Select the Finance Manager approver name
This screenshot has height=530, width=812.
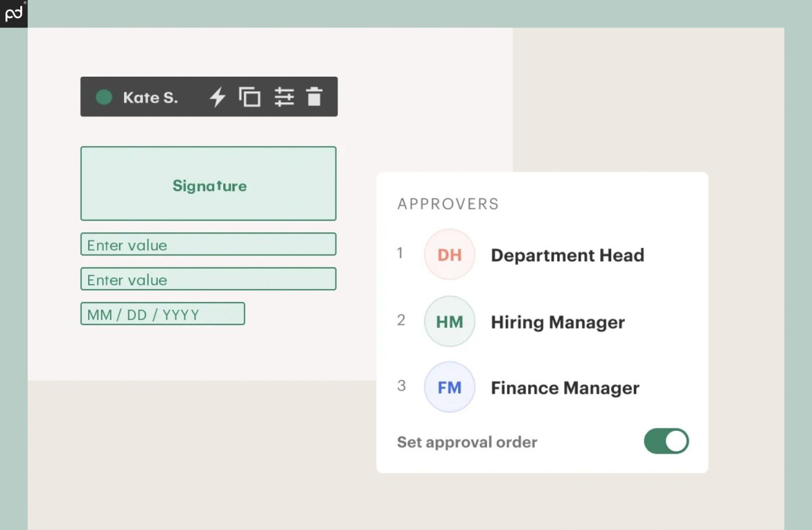coord(565,388)
